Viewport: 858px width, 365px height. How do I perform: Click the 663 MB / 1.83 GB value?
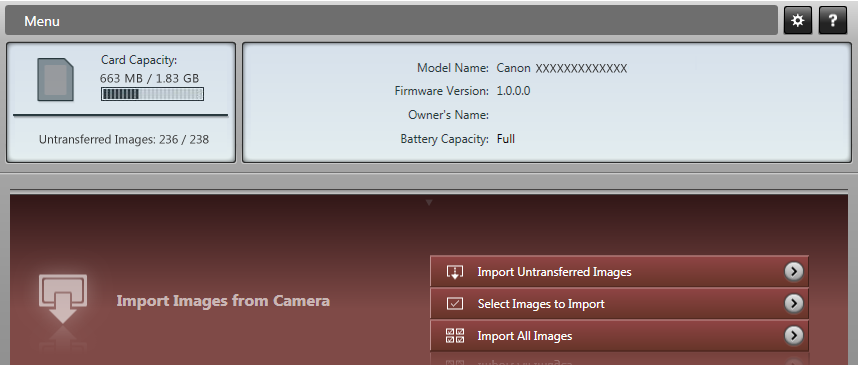tap(149, 78)
